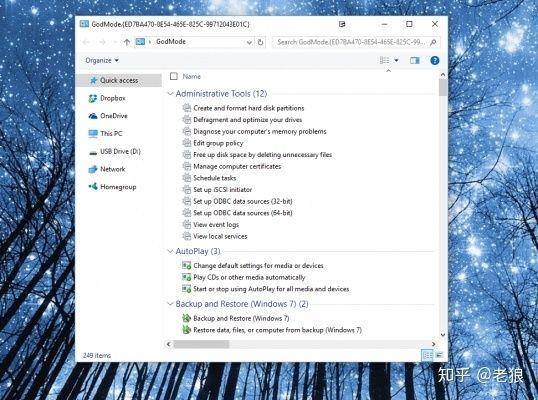Open the Organize menu

pyautogui.click(x=102, y=60)
